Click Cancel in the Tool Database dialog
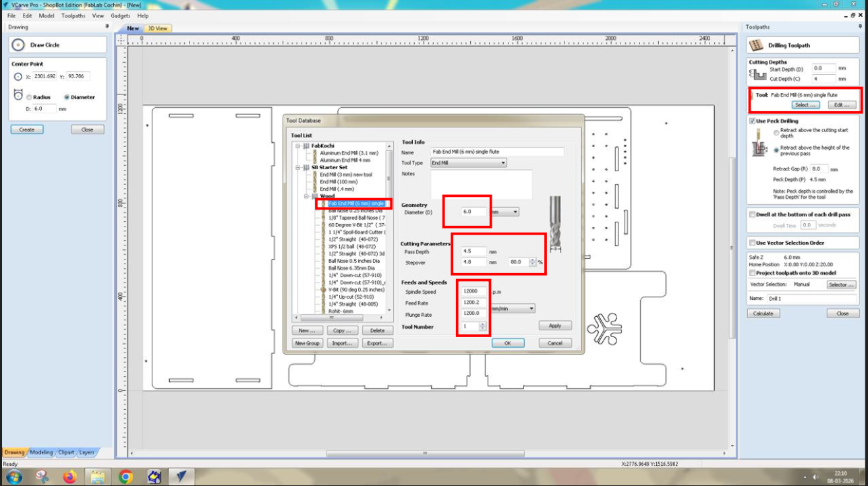The width and height of the screenshot is (868, 486). [555, 343]
